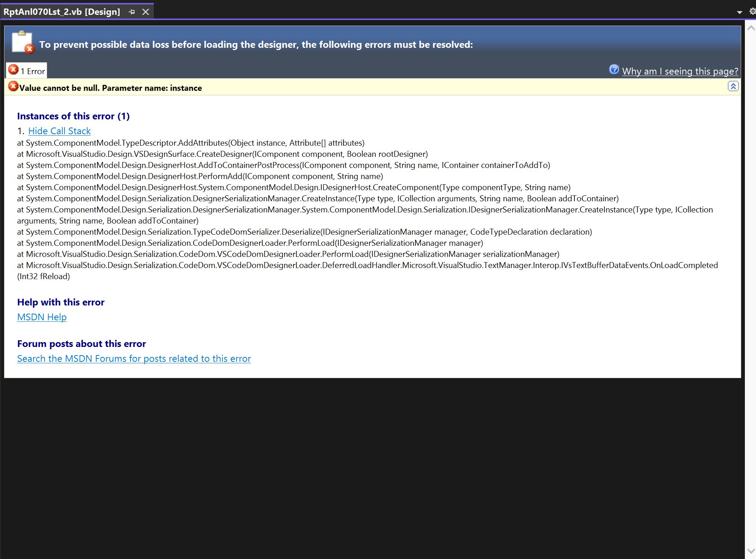Click the red X icon in '1 Error' tab
The height and width of the screenshot is (559, 756).
tap(14, 69)
